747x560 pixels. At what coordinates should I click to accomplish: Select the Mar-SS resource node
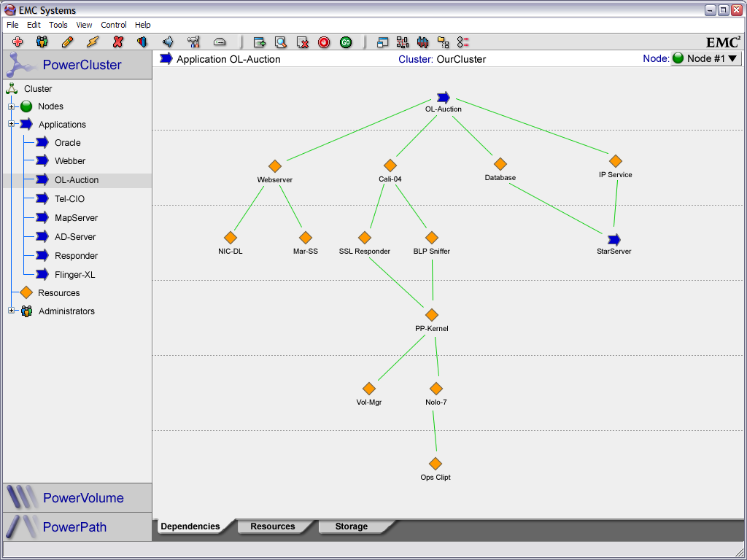click(306, 238)
